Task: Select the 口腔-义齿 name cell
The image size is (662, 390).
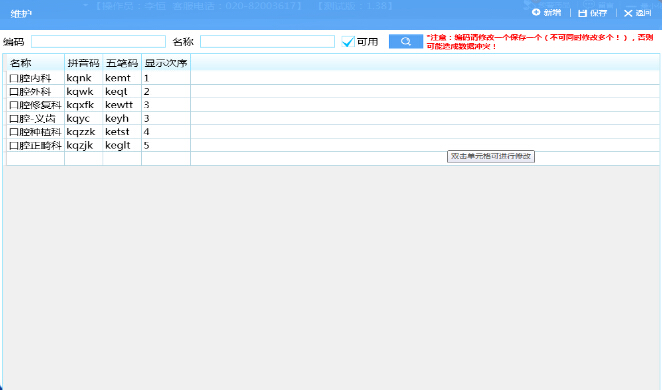Action: click(35, 119)
